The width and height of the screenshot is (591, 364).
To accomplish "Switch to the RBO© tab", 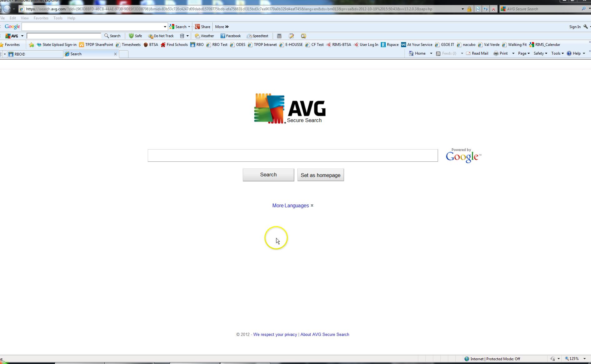I will click(x=35, y=54).
